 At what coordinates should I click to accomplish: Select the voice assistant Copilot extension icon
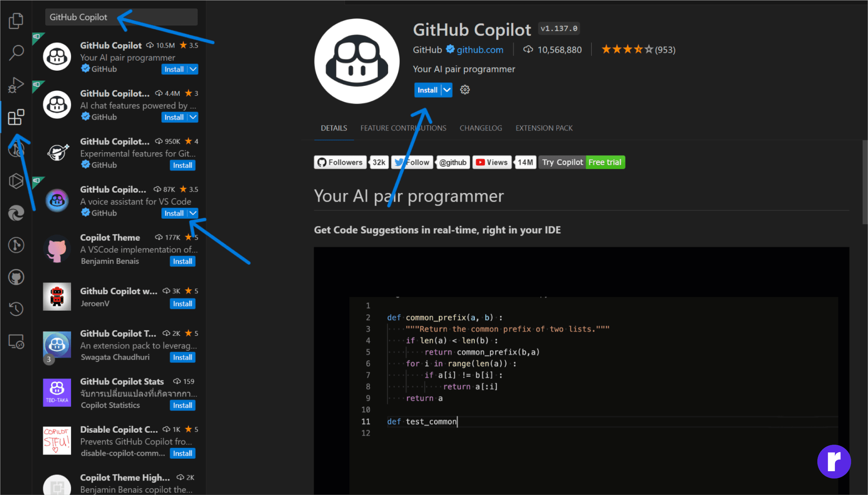tap(57, 200)
